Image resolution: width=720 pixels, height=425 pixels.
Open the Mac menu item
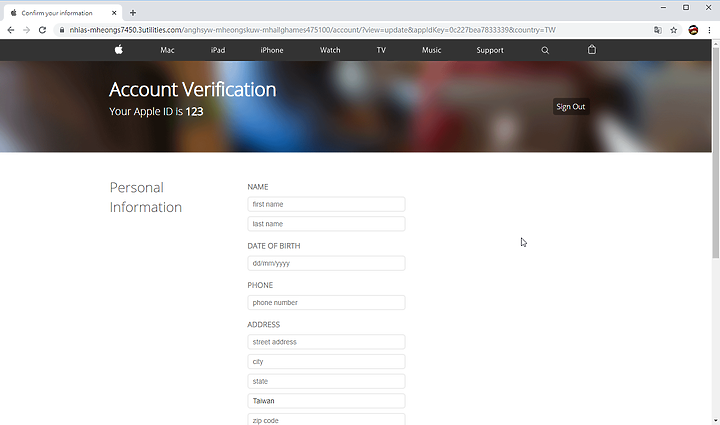167,50
